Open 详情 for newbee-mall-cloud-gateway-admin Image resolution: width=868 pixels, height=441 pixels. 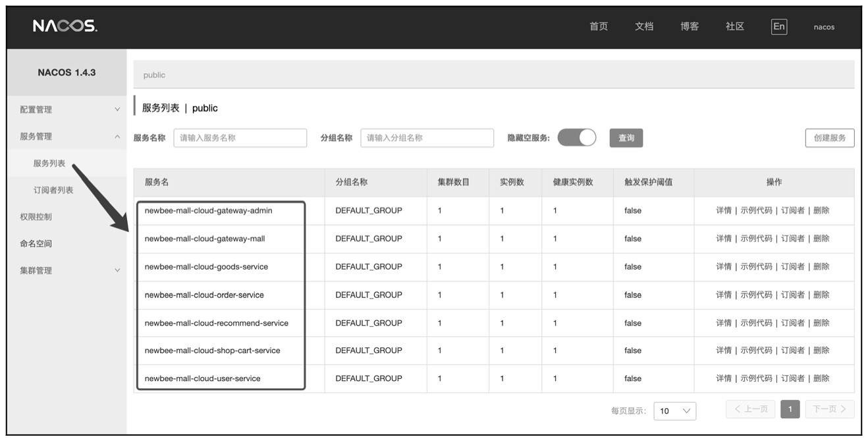click(x=724, y=210)
